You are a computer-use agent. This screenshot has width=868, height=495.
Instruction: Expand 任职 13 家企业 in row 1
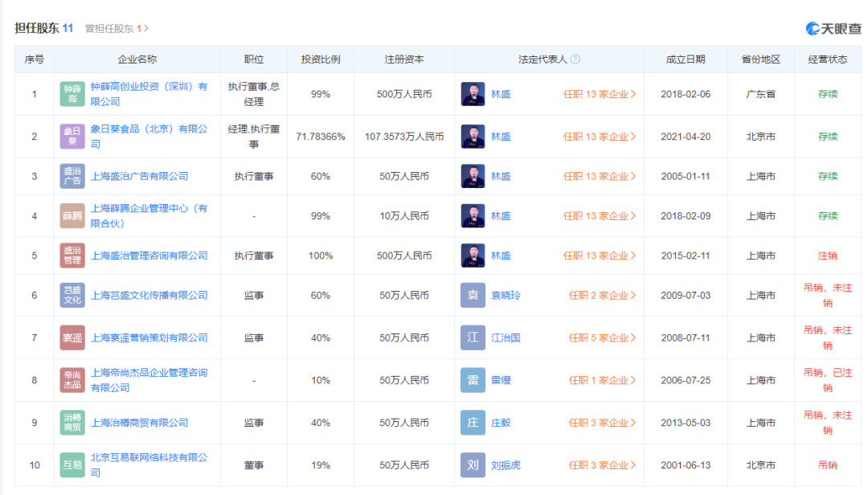pos(600,94)
